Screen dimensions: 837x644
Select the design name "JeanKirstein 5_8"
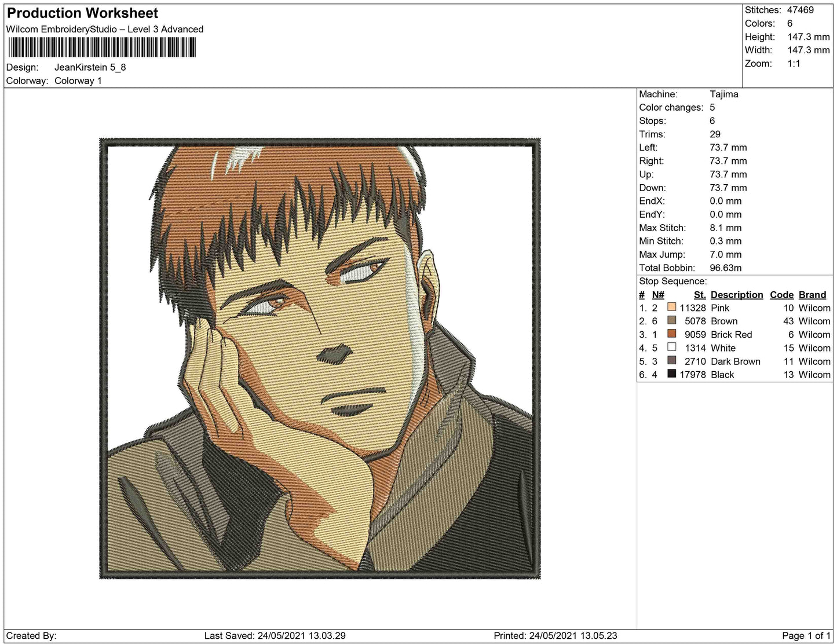[x=90, y=67]
